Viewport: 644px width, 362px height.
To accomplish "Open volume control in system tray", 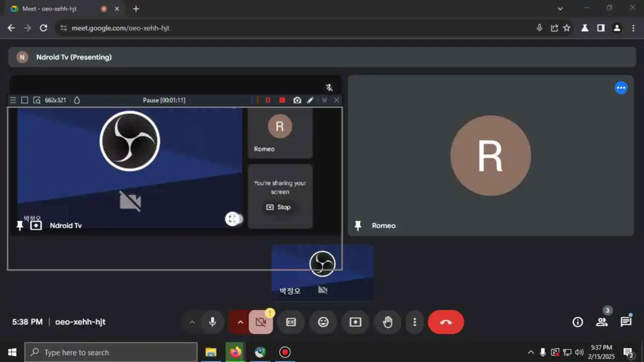I will 579,352.
